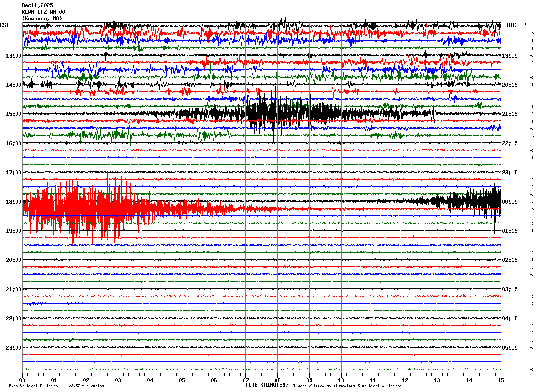Select the 18:00 CST row label
The width and height of the screenshot is (536, 392).
point(14,202)
